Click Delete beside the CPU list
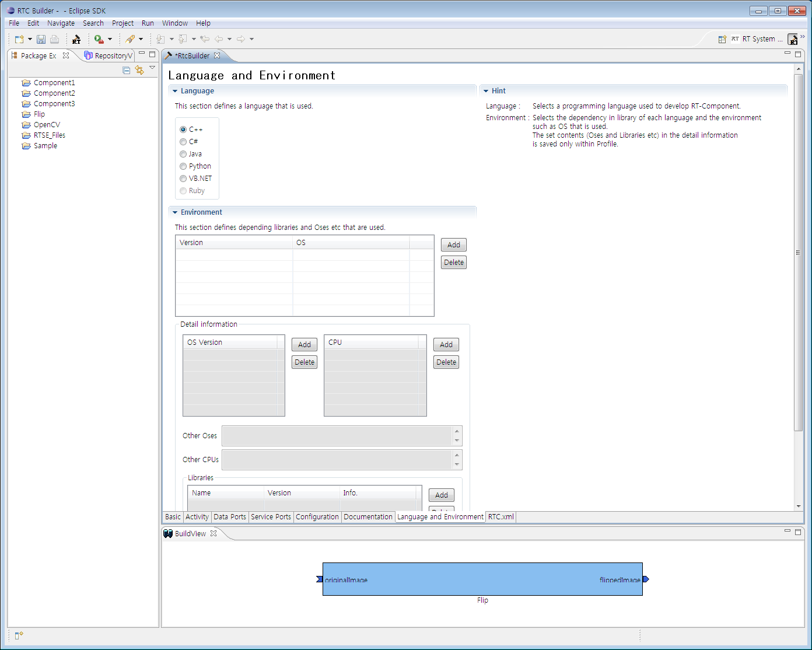The height and width of the screenshot is (650, 812). pos(446,362)
